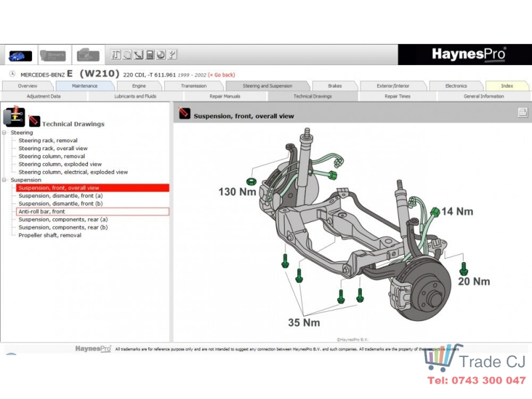This screenshot has width=532, height=399.
Task: Click the 14 Nm torque label
Action: tap(457, 211)
